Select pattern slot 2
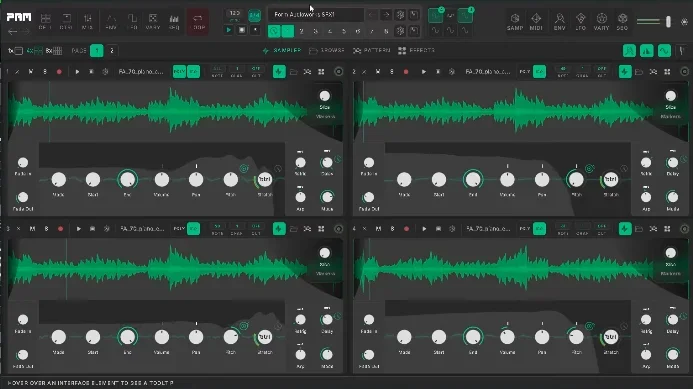The image size is (693, 389). [x=301, y=31]
